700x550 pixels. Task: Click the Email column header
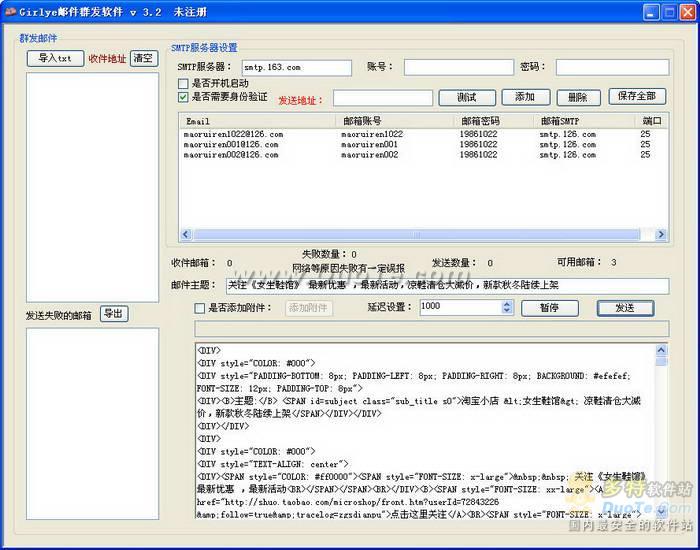258,121
